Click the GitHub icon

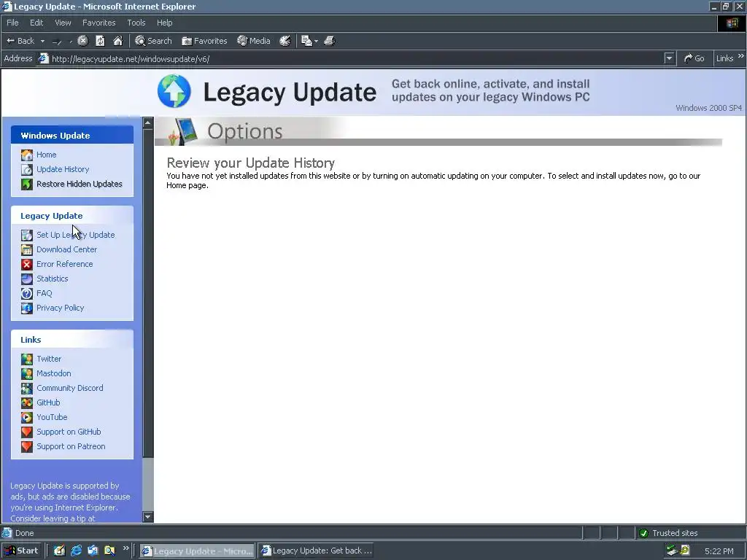27,402
